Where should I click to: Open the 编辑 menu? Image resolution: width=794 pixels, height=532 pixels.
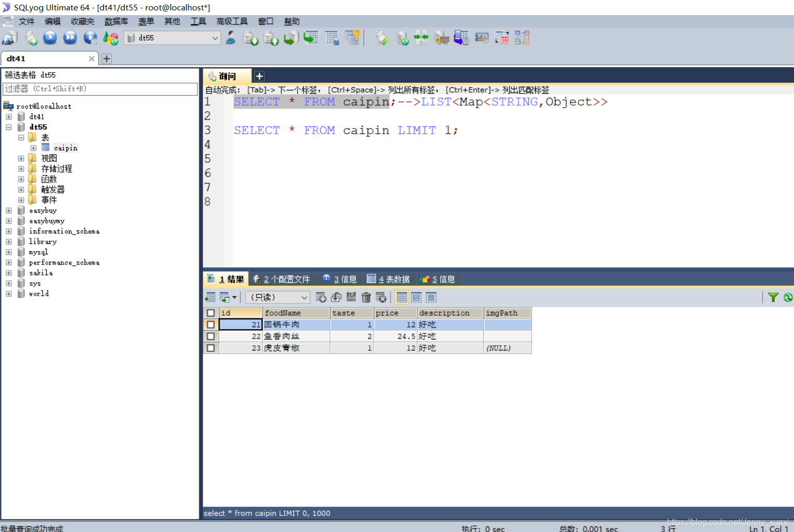tap(53, 21)
